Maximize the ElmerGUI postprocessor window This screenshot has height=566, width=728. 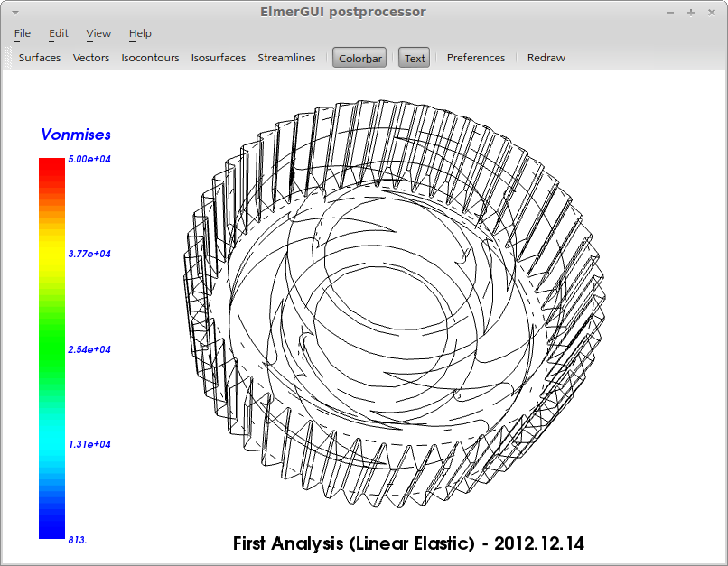click(x=691, y=13)
